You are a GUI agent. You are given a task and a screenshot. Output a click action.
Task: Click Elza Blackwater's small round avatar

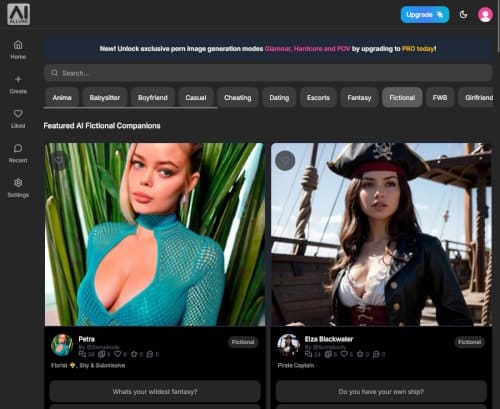point(289,345)
